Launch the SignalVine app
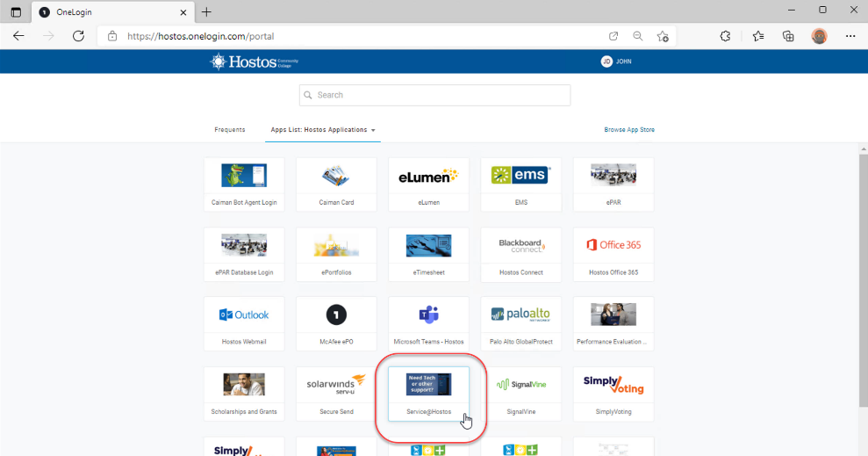The height and width of the screenshot is (456, 868). coord(521,392)
